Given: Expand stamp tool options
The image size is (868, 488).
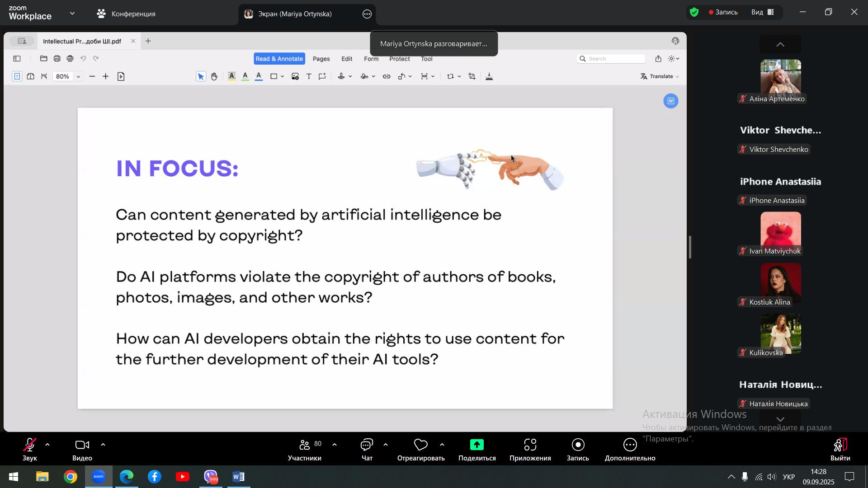Looking at the screenshot, I should 350,77.
